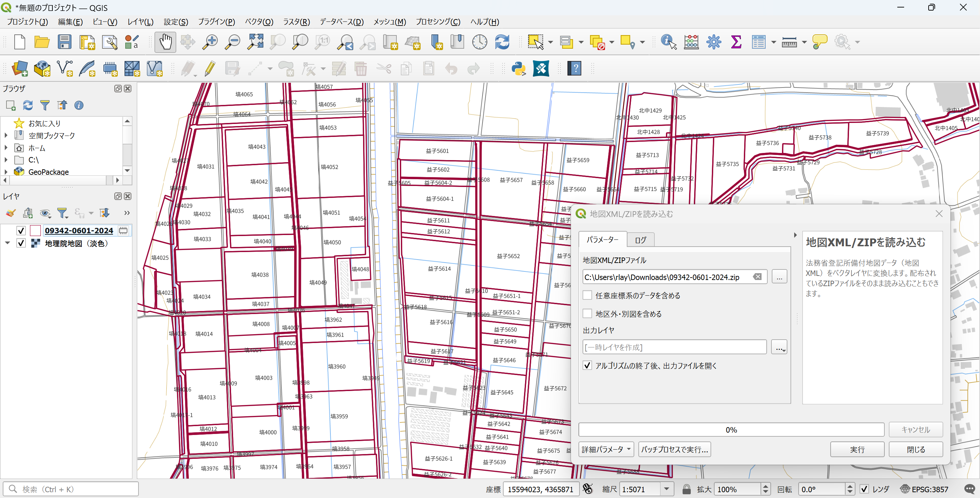Open the ベクタ menu

pos(259,22)
